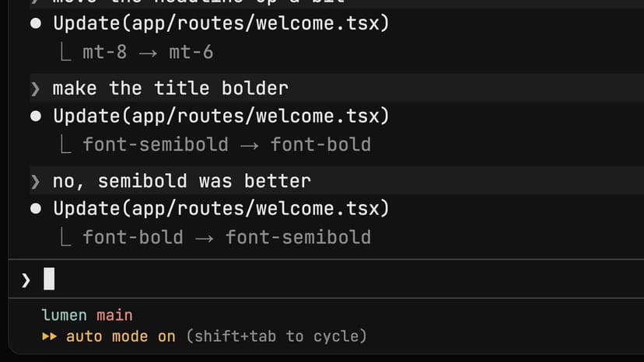Screen dimensions: 644x362
Task: Select the 'make the title bolder' message
Action: click(x=170, y=89)
